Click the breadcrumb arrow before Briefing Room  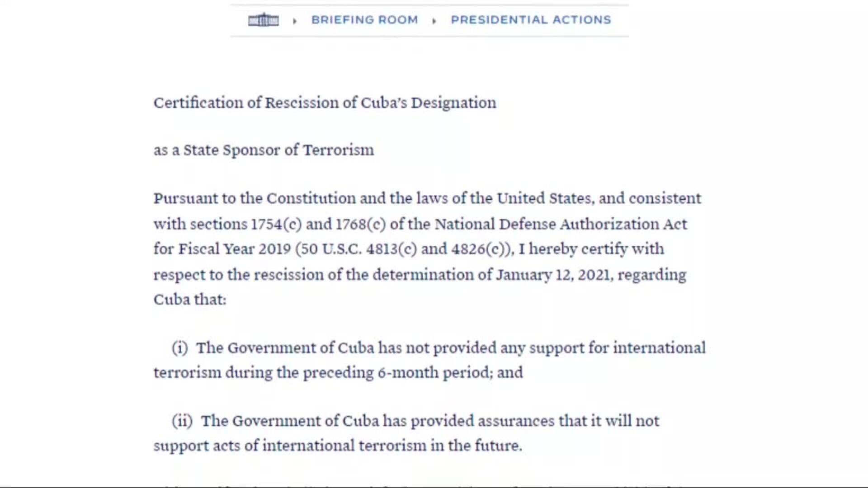(x=295, y=21)
